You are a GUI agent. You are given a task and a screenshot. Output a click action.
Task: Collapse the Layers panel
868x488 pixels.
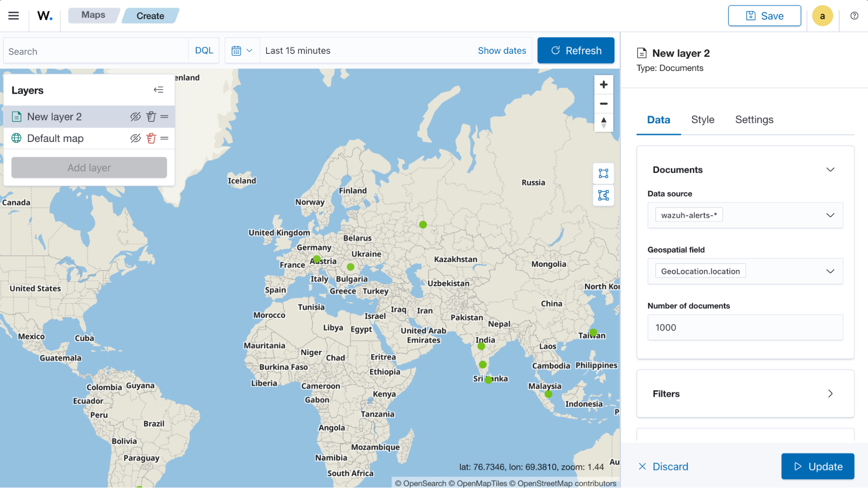[158, 89]
